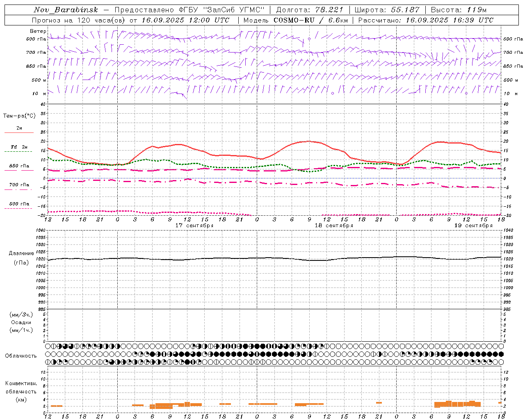Click the '700 гПа' temperature legend entry
Screen dimensions: 525x420
(19, 185)
